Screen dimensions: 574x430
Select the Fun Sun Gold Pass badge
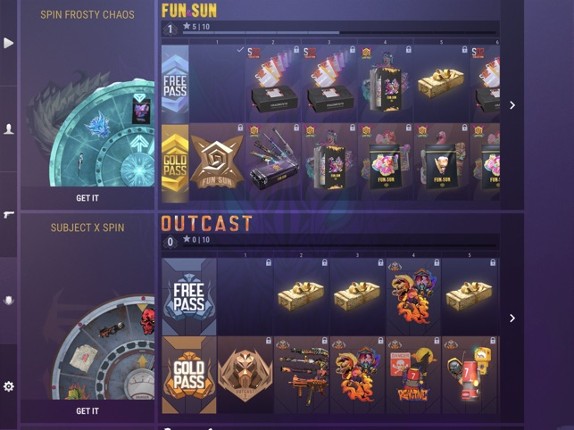pos(175,163)
